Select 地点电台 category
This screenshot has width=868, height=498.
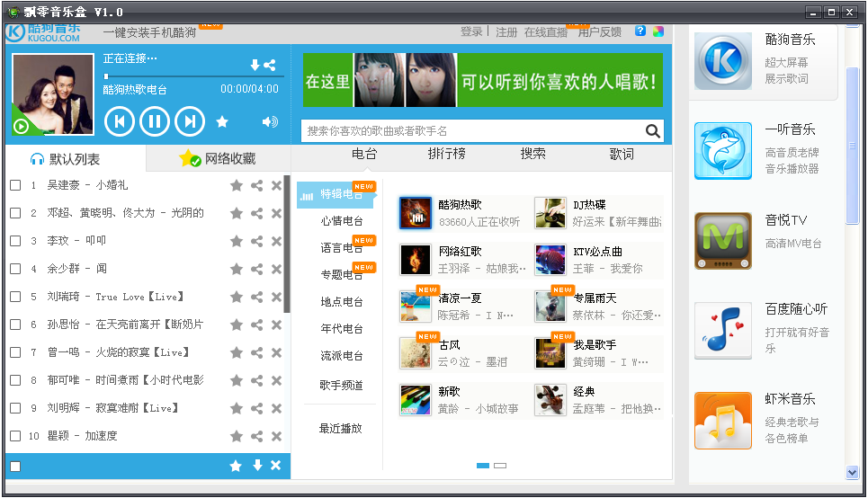click(x=342, y=301)
